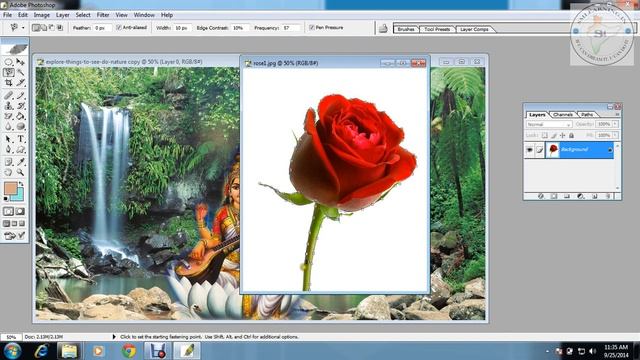Open the Filter menu

(103, 15)
